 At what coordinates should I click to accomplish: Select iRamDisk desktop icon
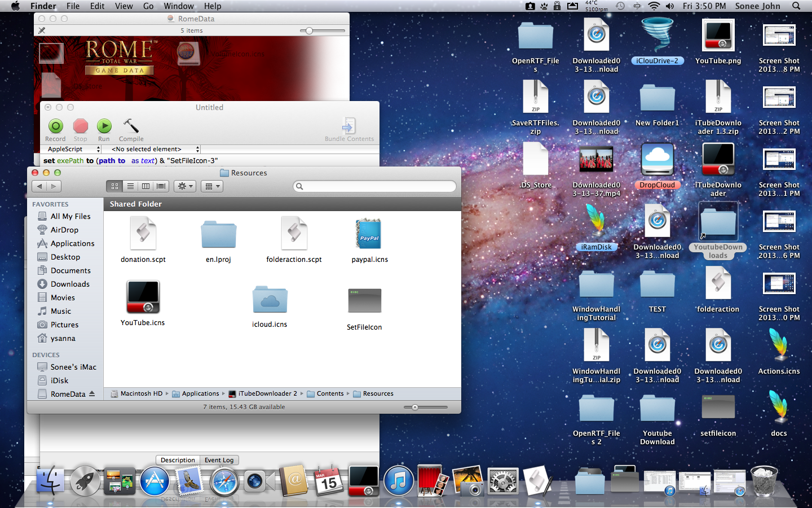597,227
